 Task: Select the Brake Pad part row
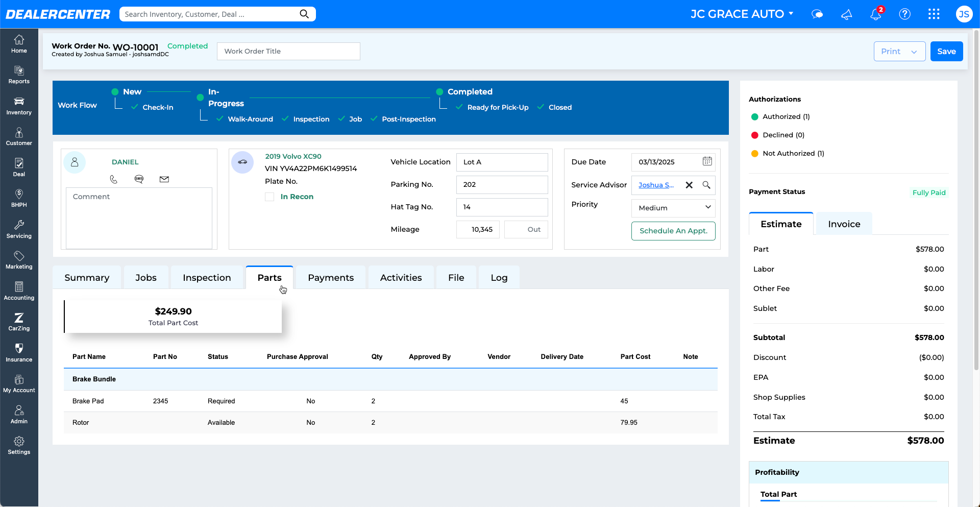(x=390, y=401)
